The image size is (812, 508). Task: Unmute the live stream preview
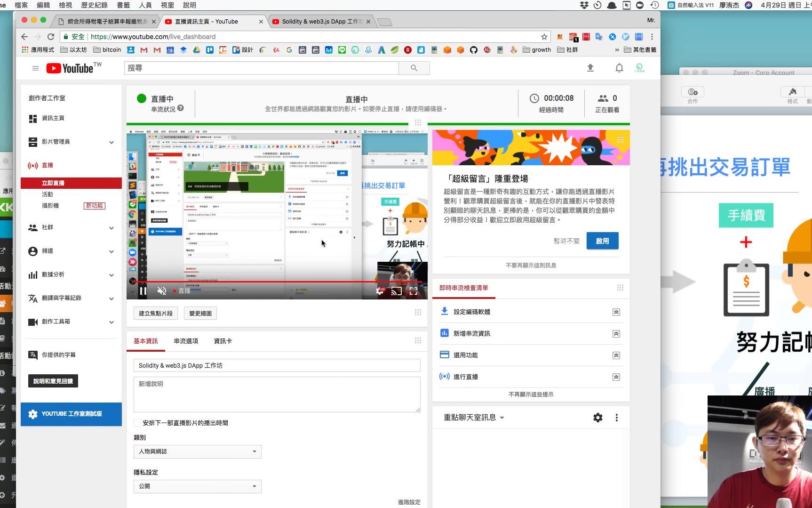pyautogui.click(x=162, y=291)
